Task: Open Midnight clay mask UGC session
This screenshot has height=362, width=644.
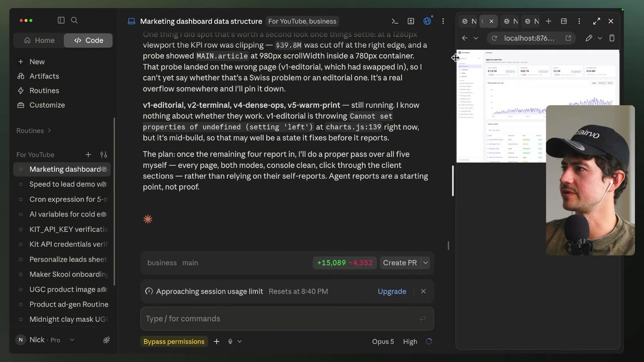Action: 61,319
